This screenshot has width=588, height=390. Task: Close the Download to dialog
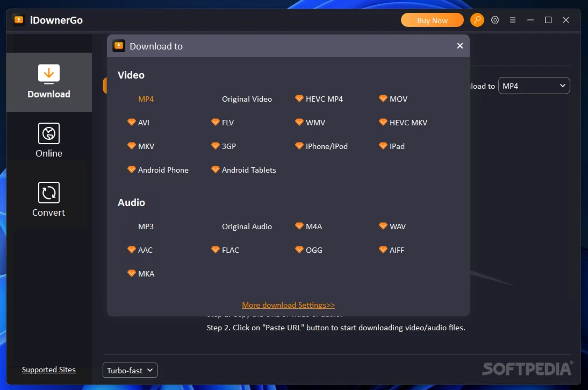[460, 46]
